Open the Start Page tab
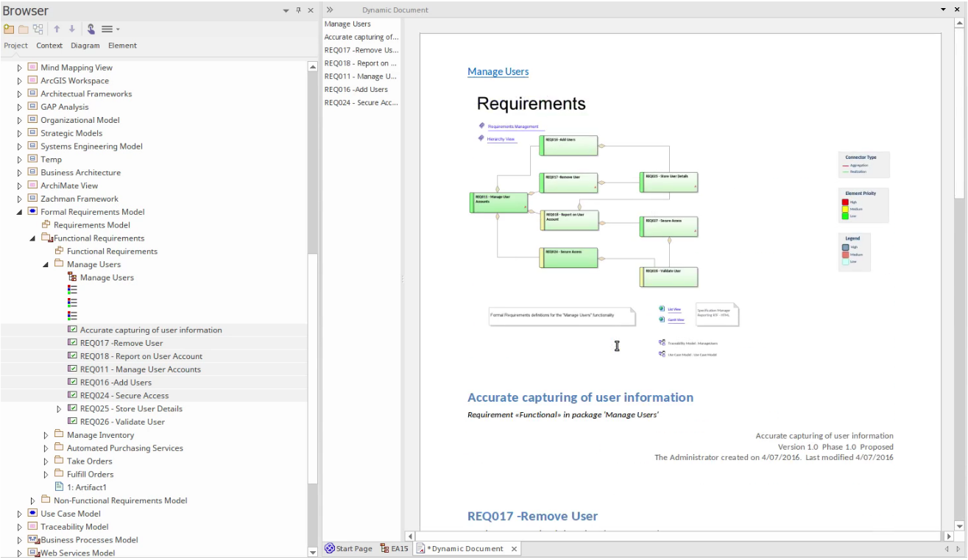 pyautogui.click(x=348, y=549)
